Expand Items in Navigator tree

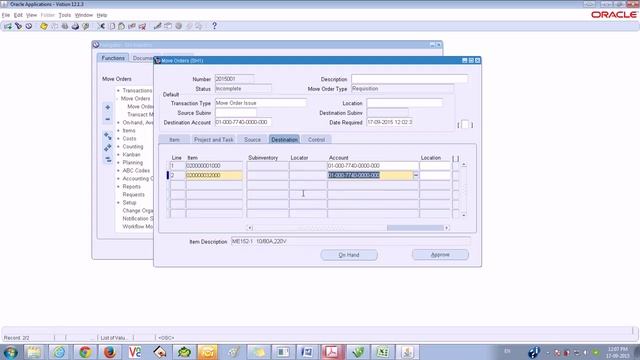118,131
